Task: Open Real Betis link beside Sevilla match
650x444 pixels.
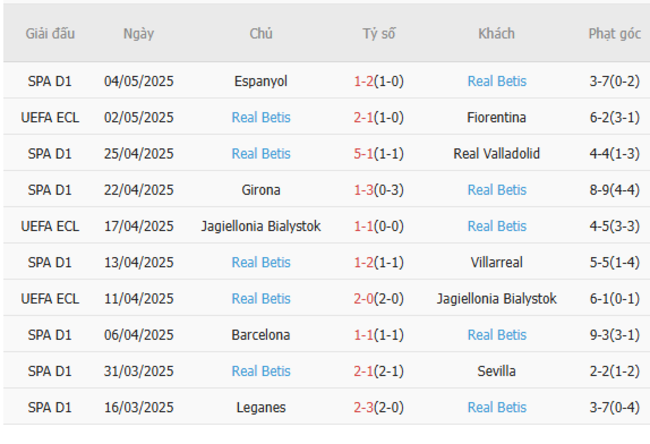Action: pos(261,371)
